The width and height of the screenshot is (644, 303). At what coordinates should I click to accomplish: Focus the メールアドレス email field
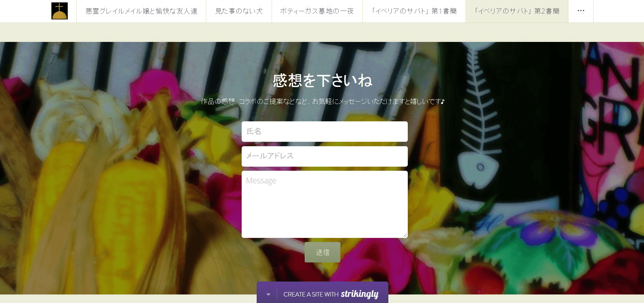coord(324,156)
